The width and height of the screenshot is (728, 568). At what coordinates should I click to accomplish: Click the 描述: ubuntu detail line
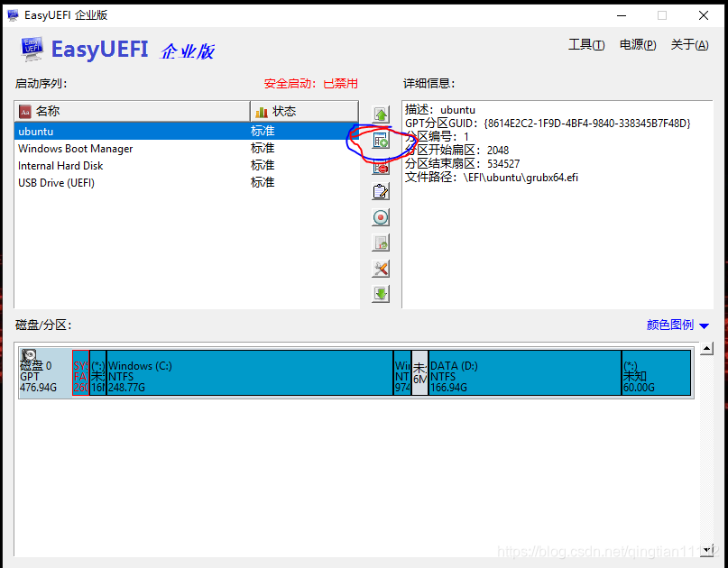tap(440, 110)
